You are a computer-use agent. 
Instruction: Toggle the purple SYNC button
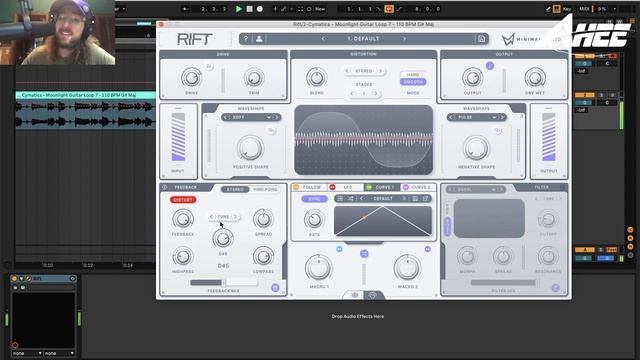[x=314, y=199]
